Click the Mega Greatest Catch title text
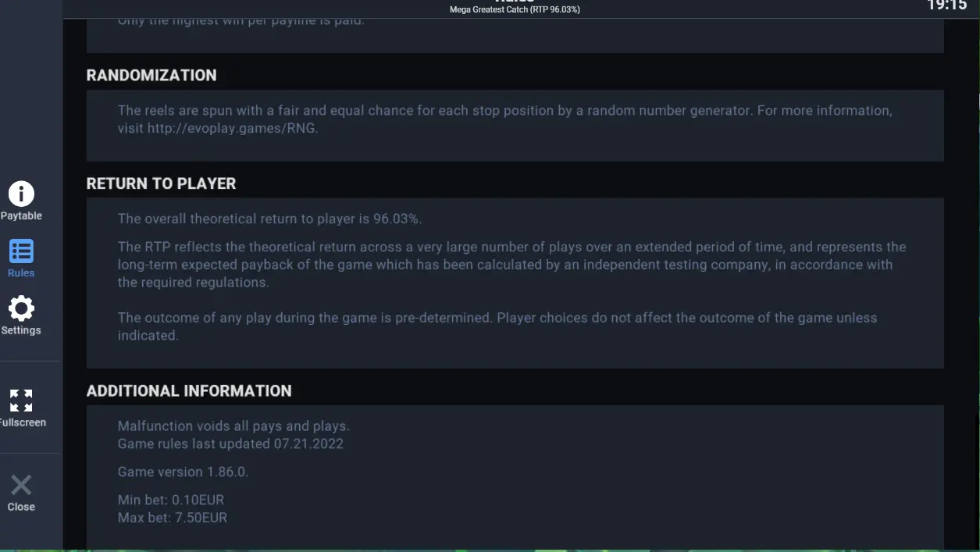The height and width of the screenshot is (552, 980). [x=515, y=9]
